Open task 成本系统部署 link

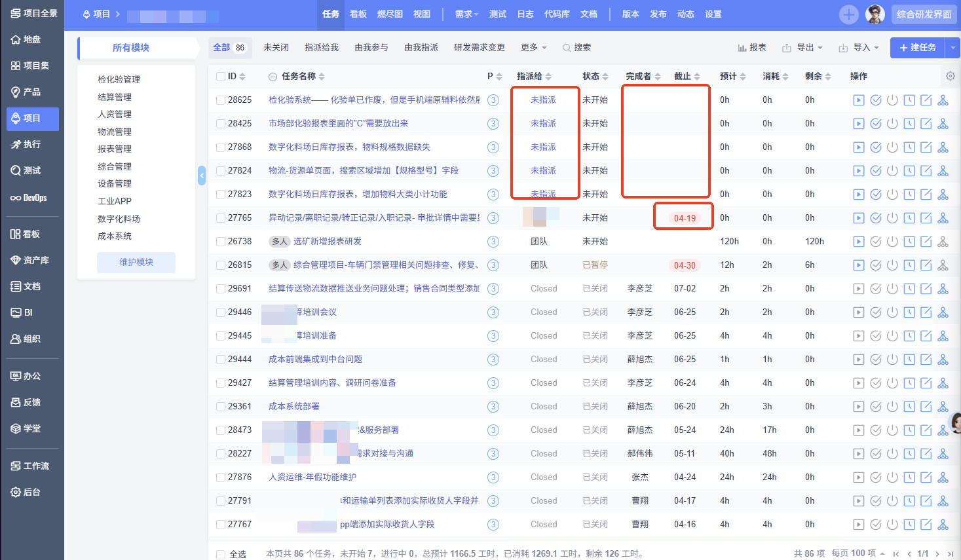coord(294,407)
